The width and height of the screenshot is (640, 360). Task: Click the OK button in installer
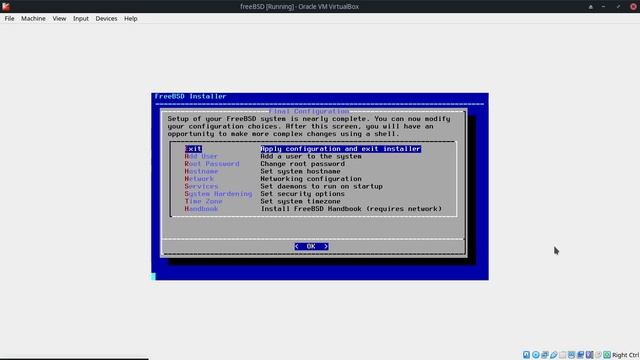311,246
